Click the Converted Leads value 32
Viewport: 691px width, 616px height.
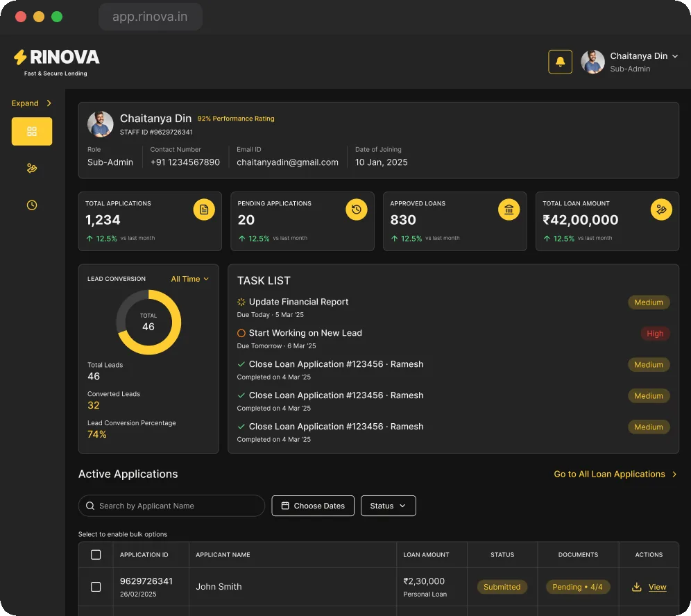coord(94,405)
